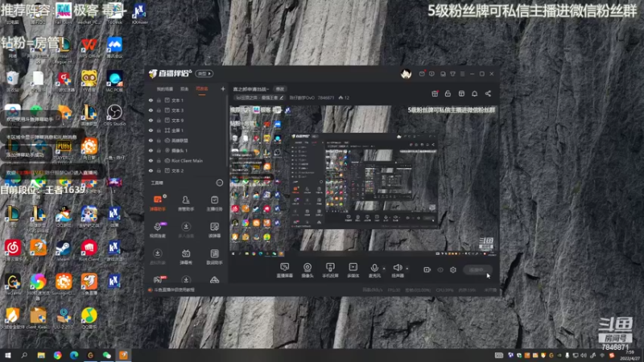Open the 弹幕秀 tool icon

(186, 257)
